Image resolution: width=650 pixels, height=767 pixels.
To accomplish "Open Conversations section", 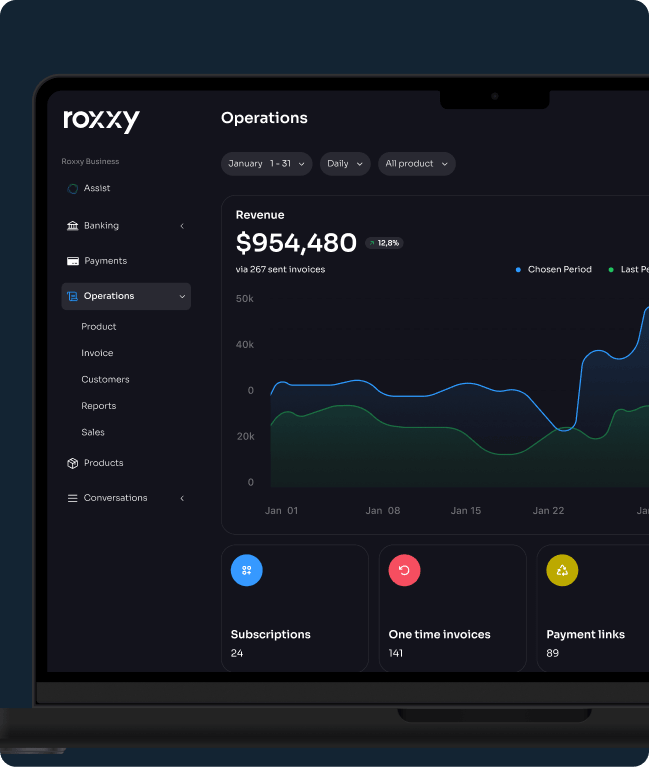I will [x=115, y=498].
